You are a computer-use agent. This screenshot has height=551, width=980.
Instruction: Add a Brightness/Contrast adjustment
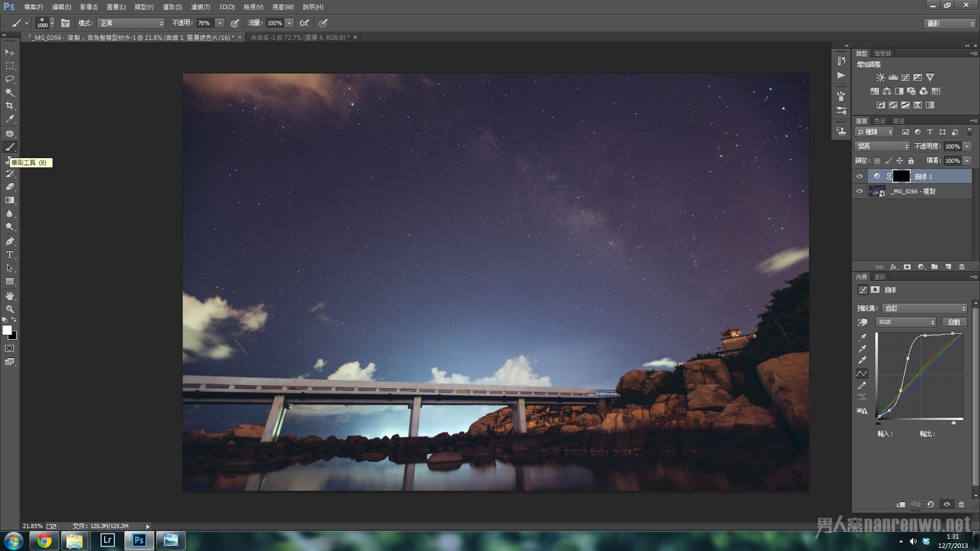(x=880, y=77)
